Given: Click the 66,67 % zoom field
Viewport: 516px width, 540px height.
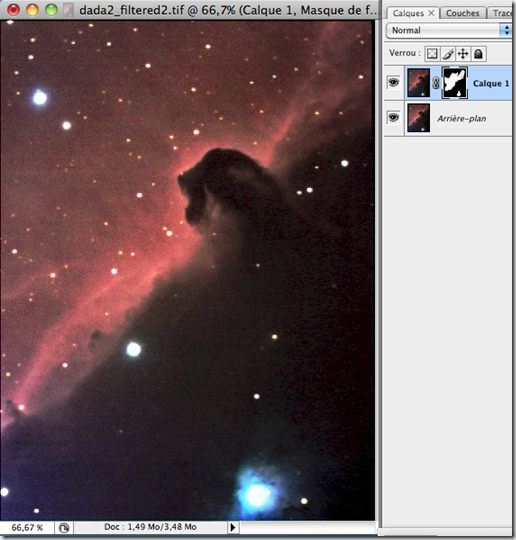Looking at the screenshot, I should point(27,528).
